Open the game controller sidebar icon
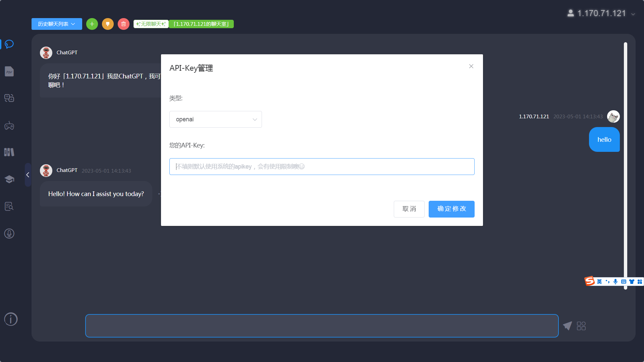Viewport: 644px width, 362px height. click(x=9, y=126)
